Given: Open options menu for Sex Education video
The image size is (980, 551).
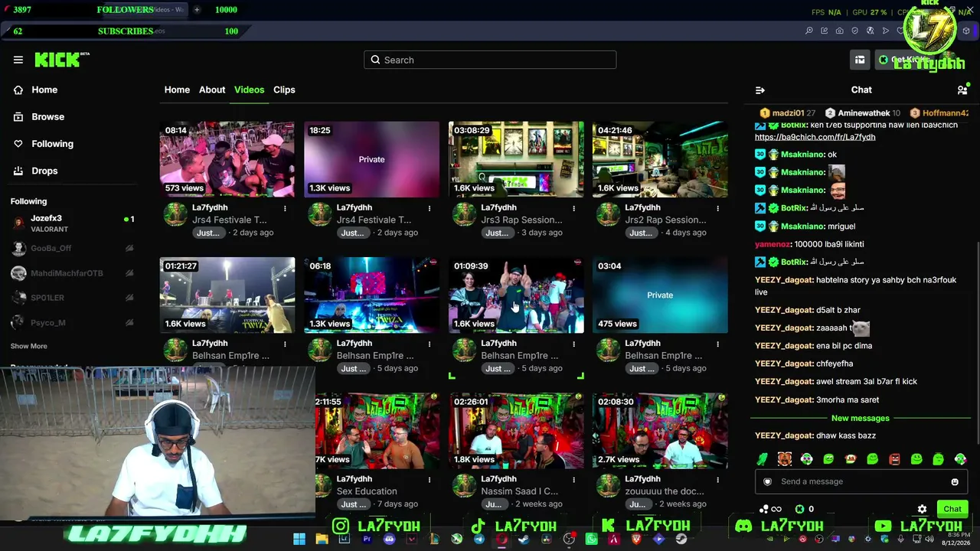Looking at the screenshot, I should (x=429, y=480).
